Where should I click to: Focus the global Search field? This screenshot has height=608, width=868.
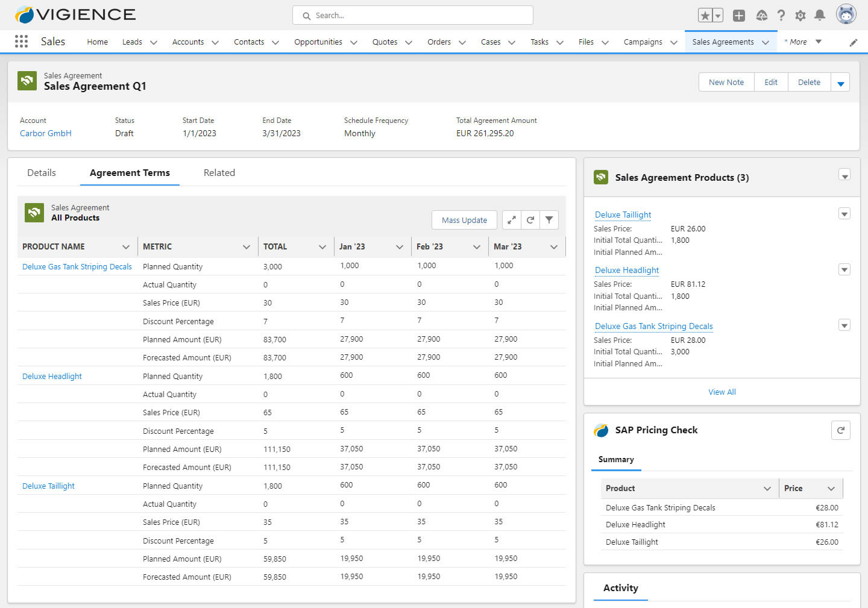tap(413, 16)
